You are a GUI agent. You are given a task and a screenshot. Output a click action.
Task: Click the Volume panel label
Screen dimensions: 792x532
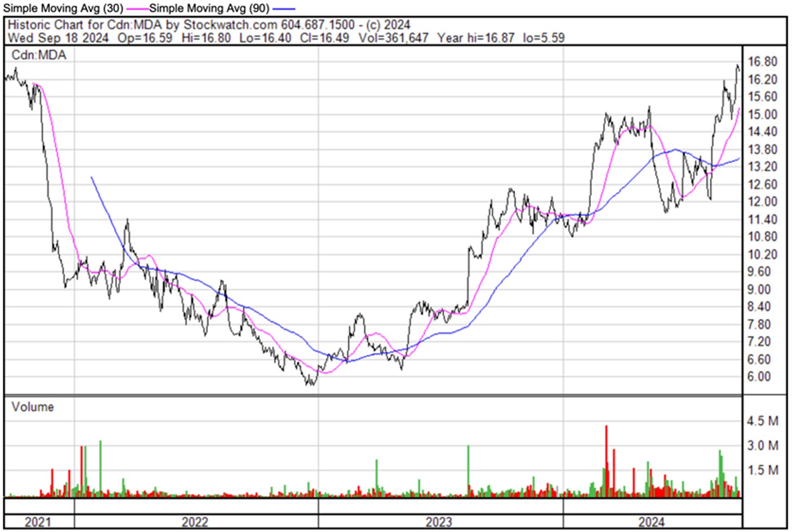coord(33,407)
